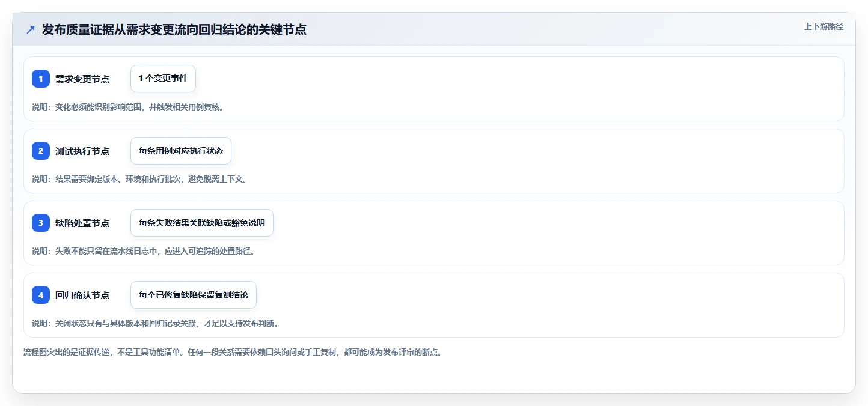Click the footer text '流程图突出的是证据传递…'
The image size is (868, 406).
(x=233, y=352)
